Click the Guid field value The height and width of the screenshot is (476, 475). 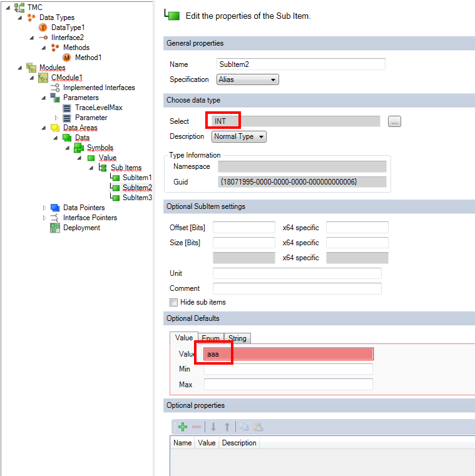302,182
